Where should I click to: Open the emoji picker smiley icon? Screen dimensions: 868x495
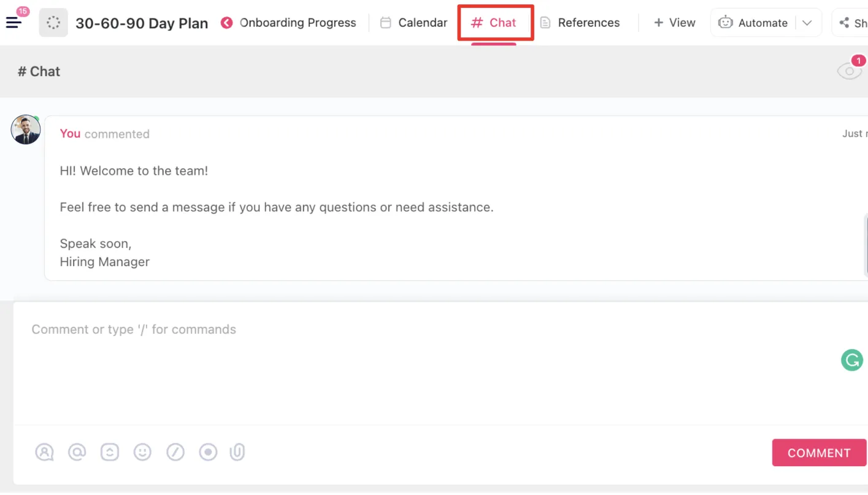point(142,452)
